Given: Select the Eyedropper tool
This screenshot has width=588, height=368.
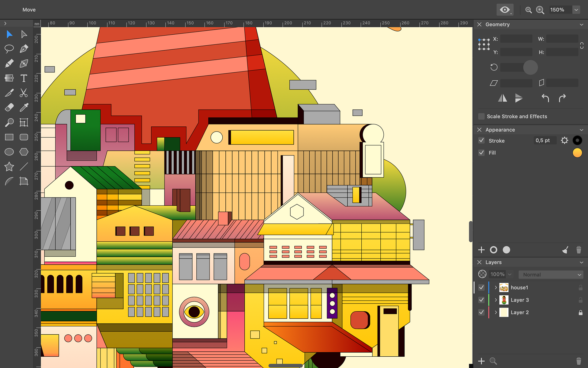Looking at the screenshot, I should 24,107.
